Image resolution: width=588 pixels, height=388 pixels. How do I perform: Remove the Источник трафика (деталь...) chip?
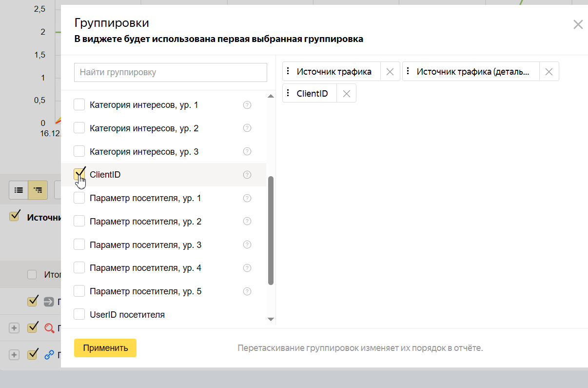click(x=549, y=71)
